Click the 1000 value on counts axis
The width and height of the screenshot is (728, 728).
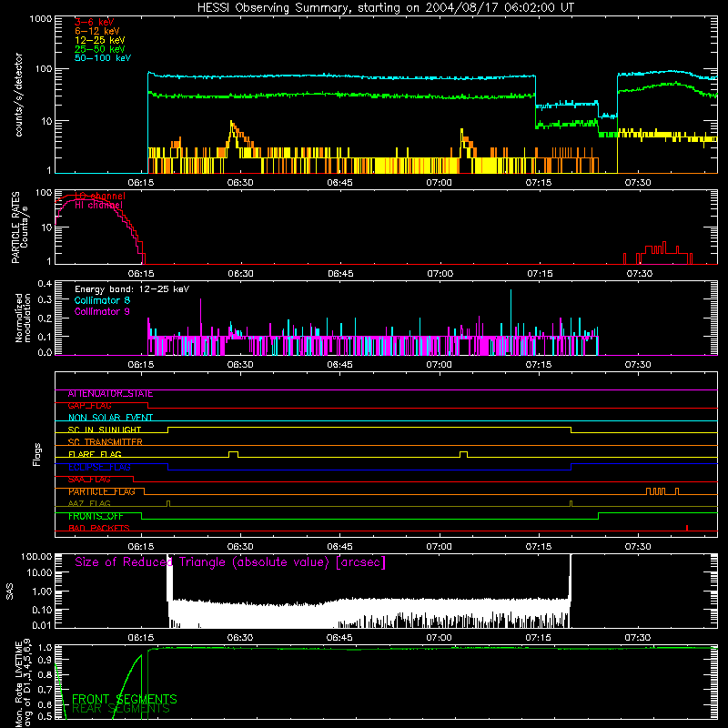tap(40, 19)
